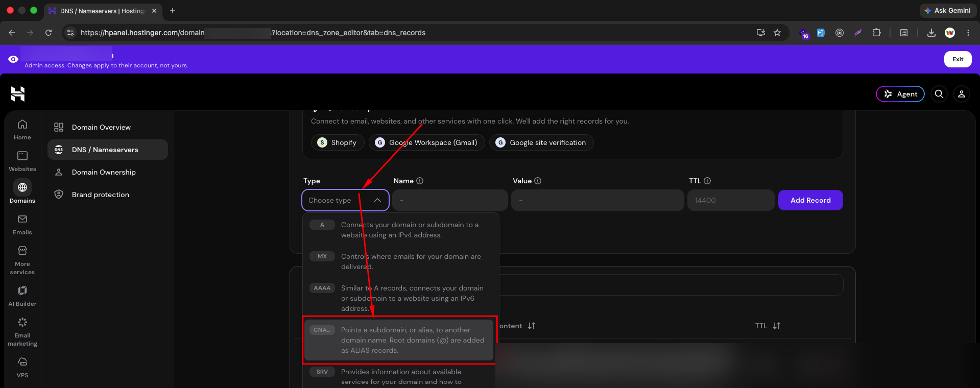Sort records by Content column arrows
Image resolution: width=980 pixels, height=388 pixels.
click(532, 326)
